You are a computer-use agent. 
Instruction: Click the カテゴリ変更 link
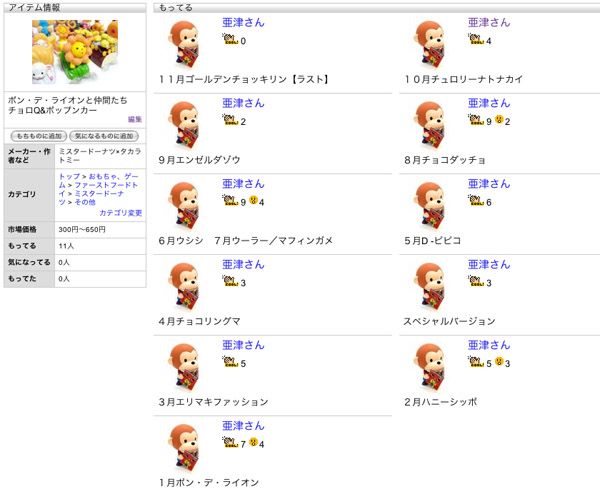(121, 213)
